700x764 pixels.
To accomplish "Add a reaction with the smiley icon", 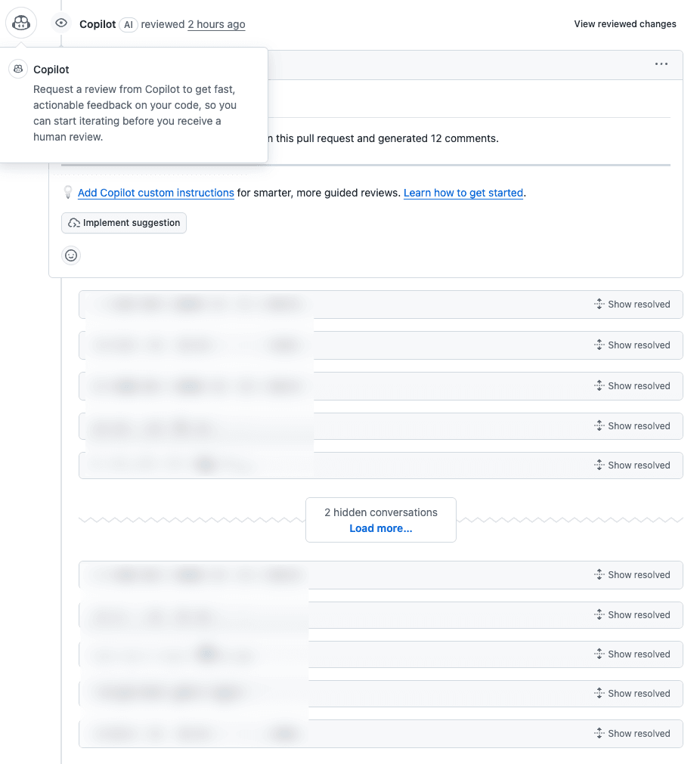I will pos(71,255).
